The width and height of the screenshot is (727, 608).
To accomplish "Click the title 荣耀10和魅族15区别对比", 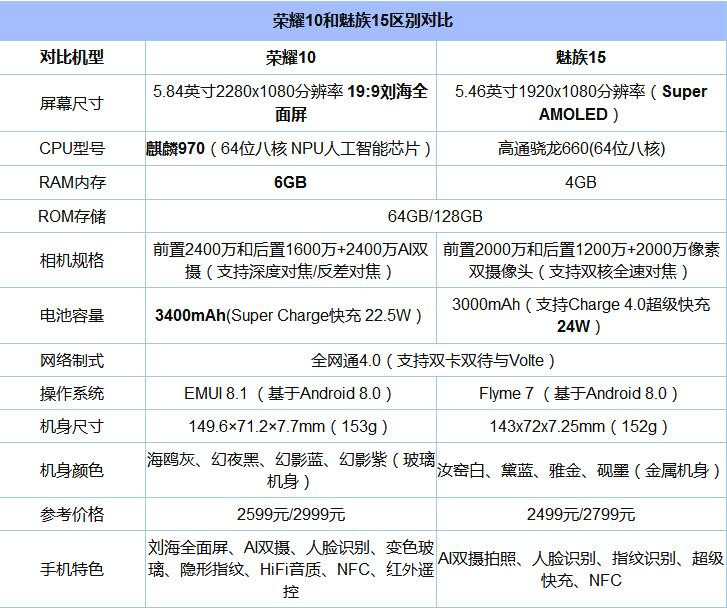I will (x=363, y=21).
